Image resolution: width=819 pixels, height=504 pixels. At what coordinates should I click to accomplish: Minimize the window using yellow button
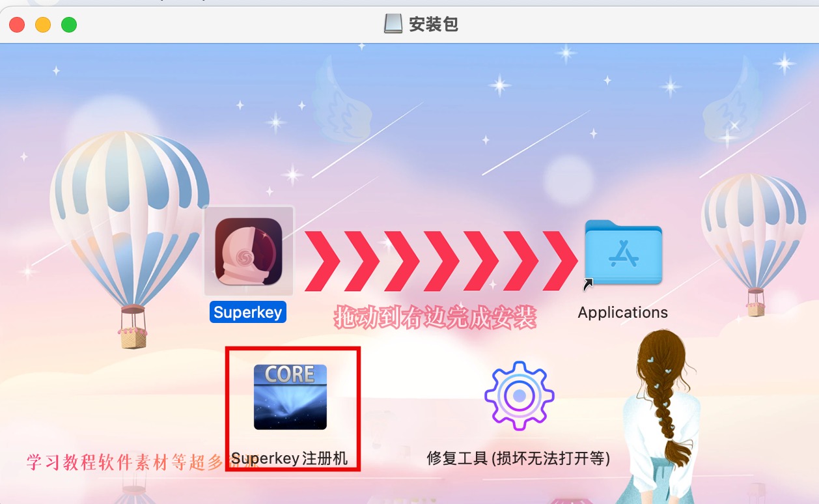[43, 25]
